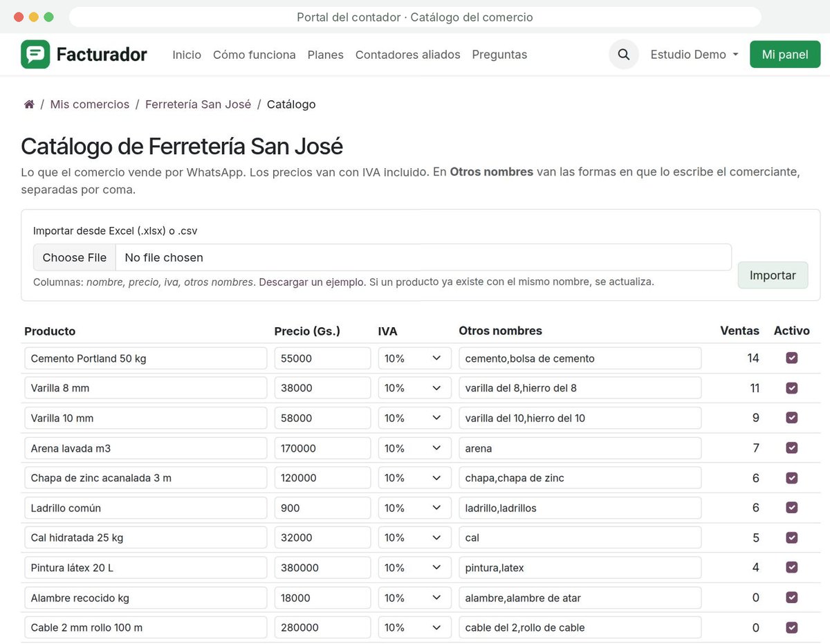The image size is (830, 644).
Task: Expand the Estudio Demo account menu
Action: tap(694, 55)
